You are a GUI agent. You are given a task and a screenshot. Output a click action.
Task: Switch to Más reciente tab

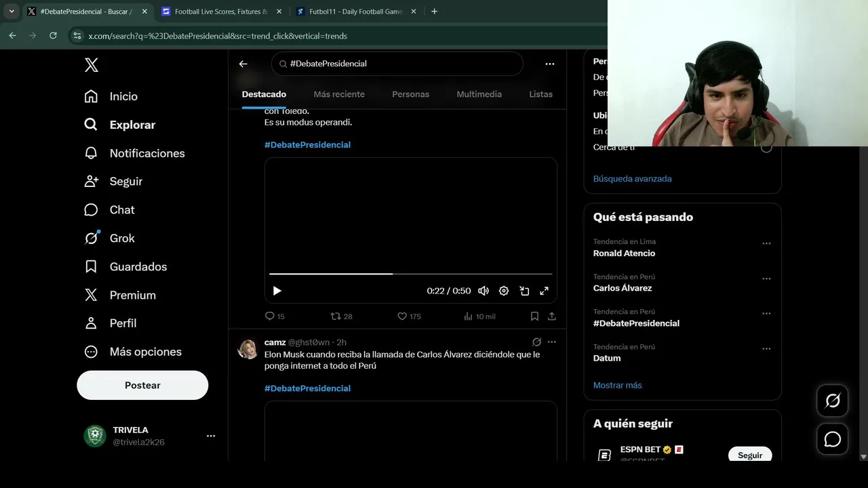(339, 94)
